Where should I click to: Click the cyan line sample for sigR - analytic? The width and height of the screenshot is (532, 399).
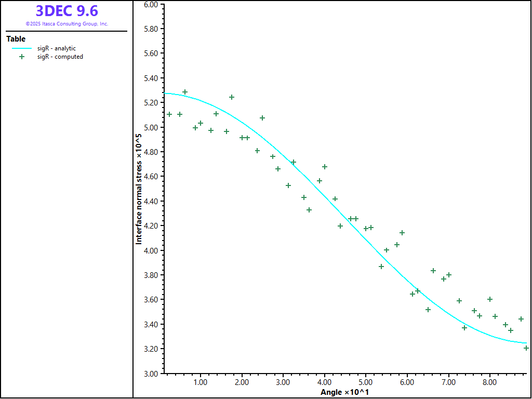tap(22, 48)
